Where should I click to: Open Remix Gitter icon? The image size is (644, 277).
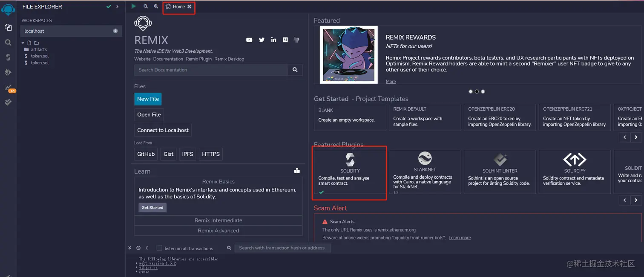coord(297,40)
